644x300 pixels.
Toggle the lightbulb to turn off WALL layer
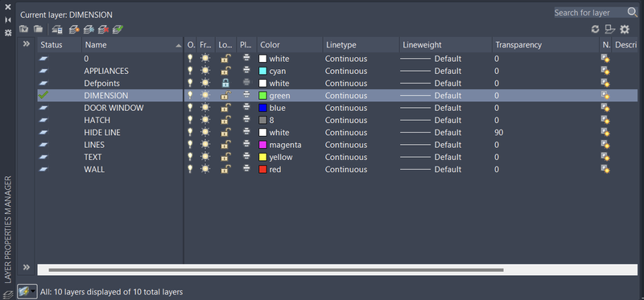coord(190,170)
